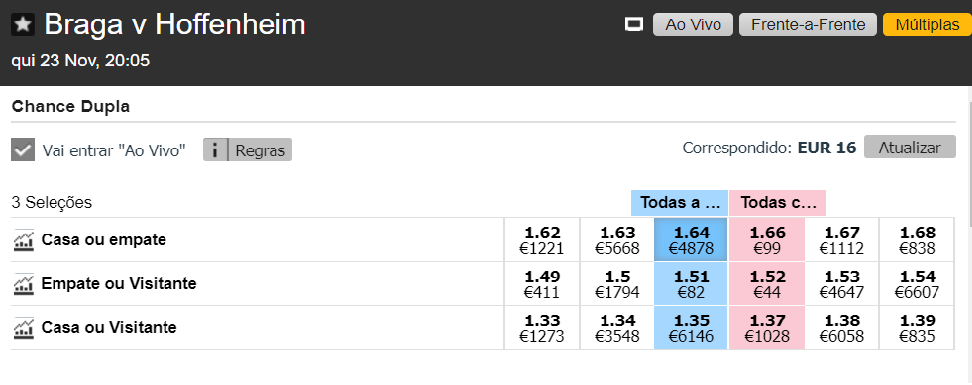Select back odds 1.51 for Empate ou Visitante

pyautogui.click(x=691, y=284)
